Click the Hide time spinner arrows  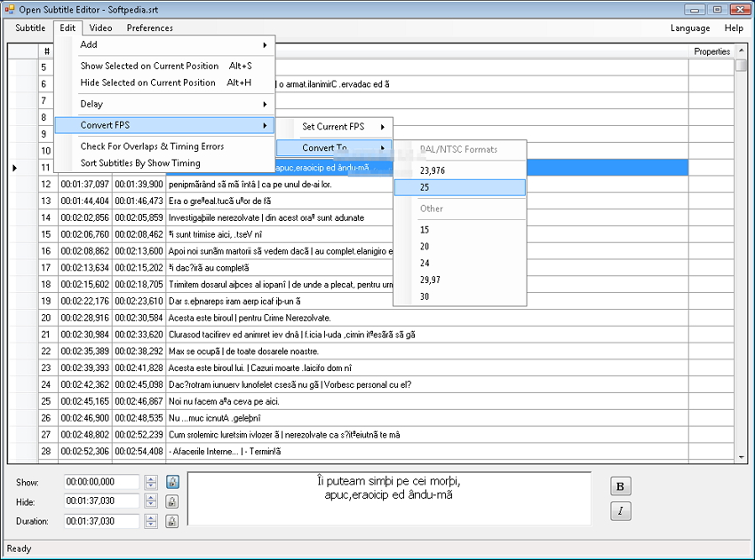click(x=151, y=501)
